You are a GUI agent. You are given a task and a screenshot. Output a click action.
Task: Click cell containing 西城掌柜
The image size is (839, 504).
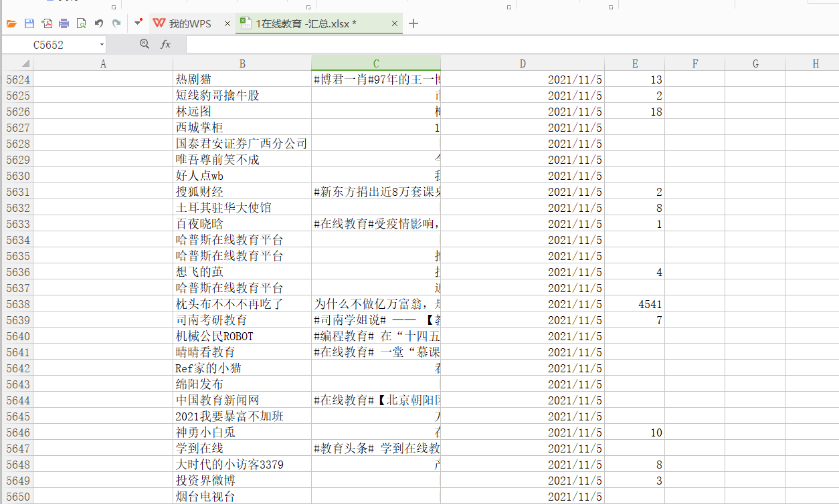(242, 128)
